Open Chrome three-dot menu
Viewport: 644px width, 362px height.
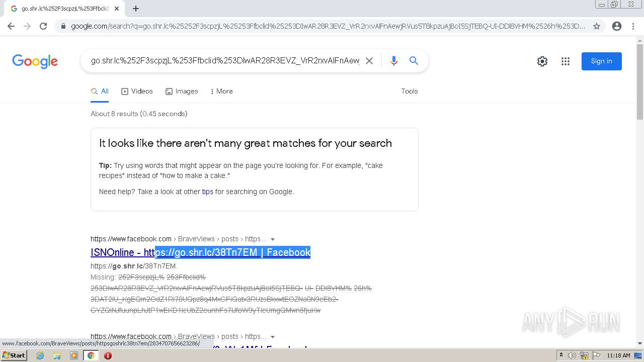(x=633, y=26)
